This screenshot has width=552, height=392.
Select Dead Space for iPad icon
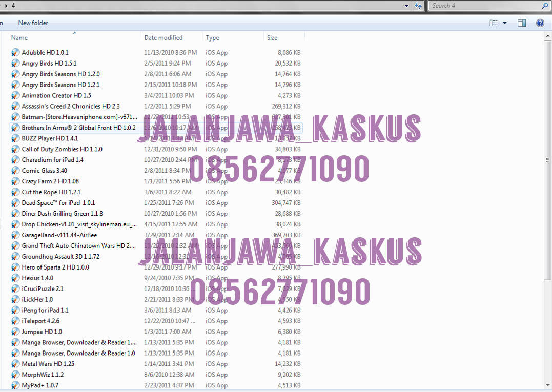[x=15, y=203]
